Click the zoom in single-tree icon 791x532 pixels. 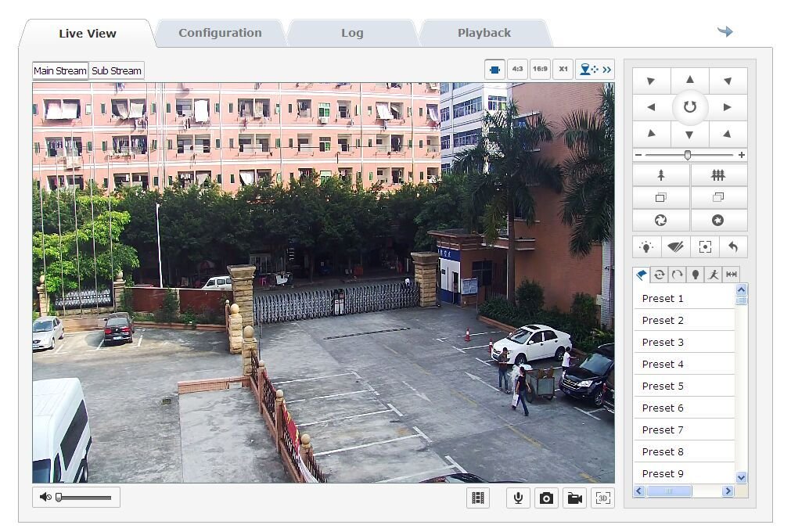(x=660, y=176)
